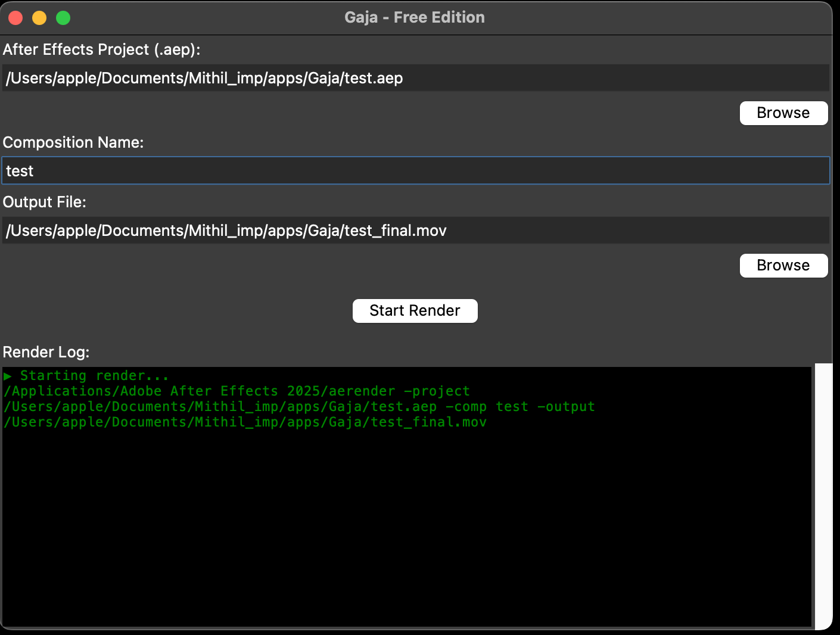The height and width of the screenshot is (635, 840).
Task: Click the After Effects Project path field
Action: [416, 78]
